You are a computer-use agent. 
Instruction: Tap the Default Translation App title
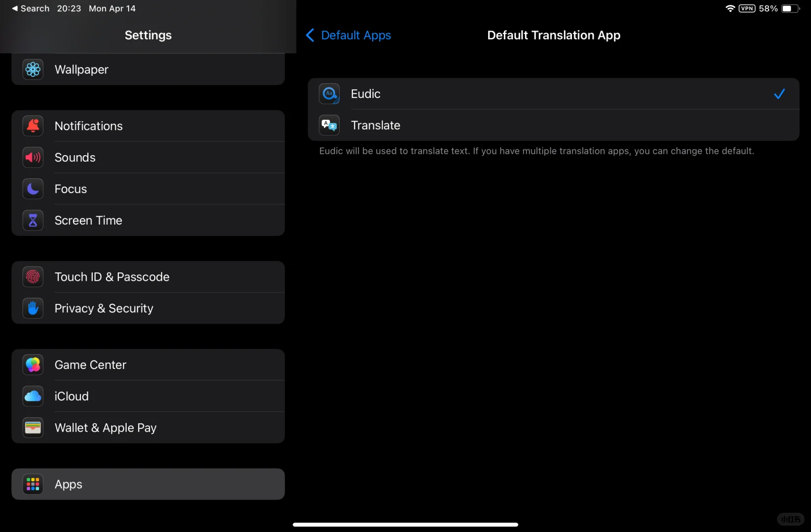point(554,35)
